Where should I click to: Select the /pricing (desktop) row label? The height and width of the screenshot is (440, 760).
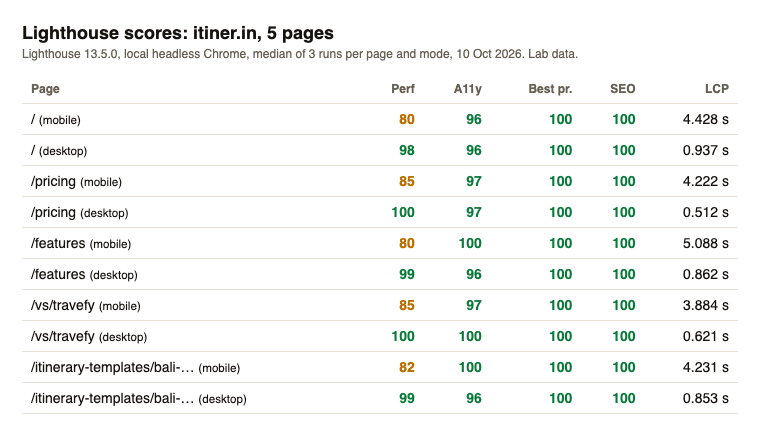[x=79, y=213]
